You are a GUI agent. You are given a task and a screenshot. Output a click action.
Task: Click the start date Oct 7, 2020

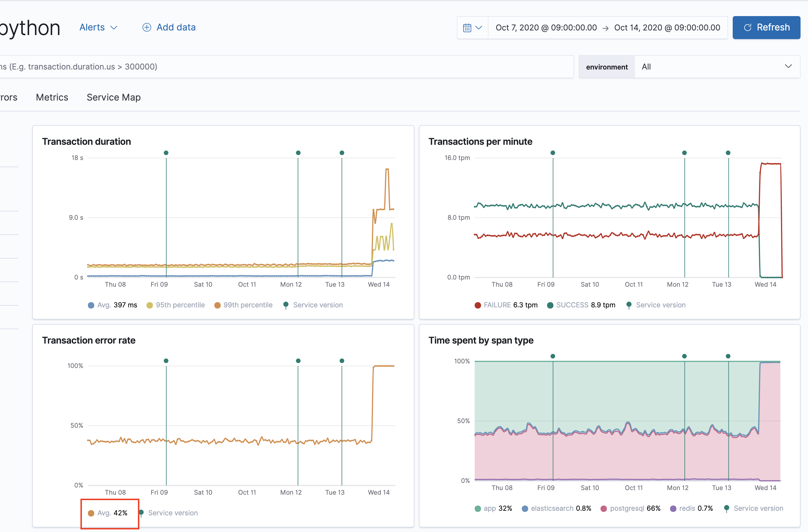pos(546,28)
